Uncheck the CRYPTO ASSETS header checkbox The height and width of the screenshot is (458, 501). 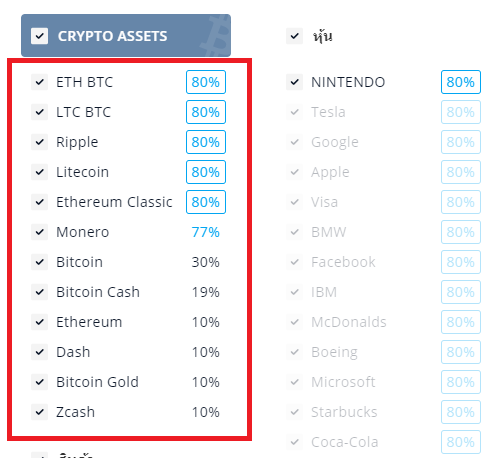pyautogui.click(x=39, y=36)
